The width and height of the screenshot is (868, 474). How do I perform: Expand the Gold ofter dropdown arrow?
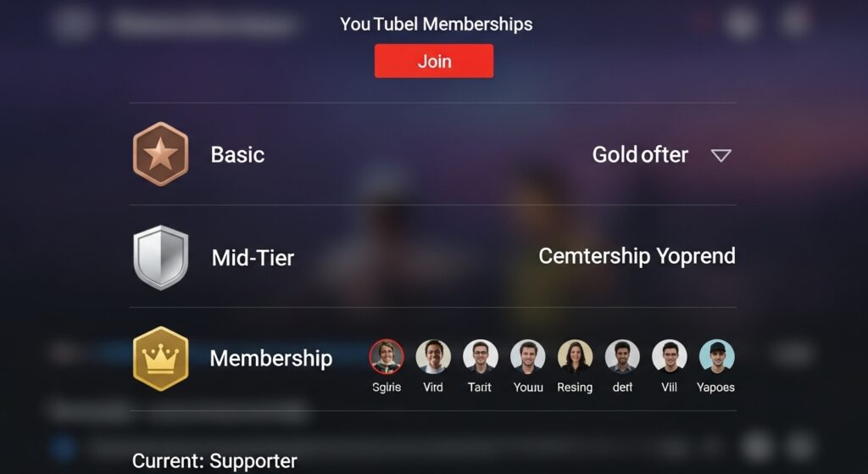tap(721, 156)
